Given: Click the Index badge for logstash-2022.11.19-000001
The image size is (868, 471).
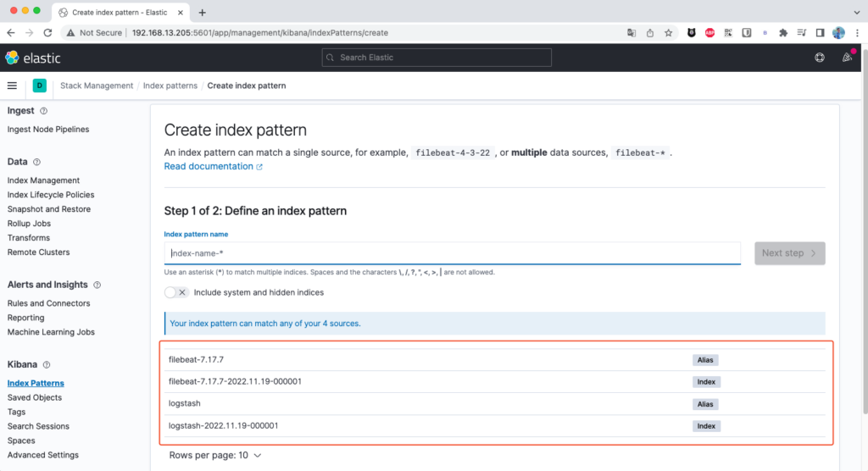Looking at the screenshot, I should click(706, 426).
